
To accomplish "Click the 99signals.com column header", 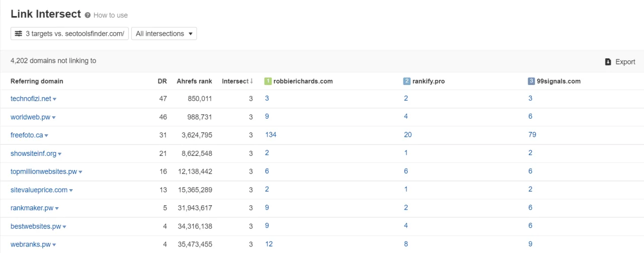I will (x=558, y=81).
